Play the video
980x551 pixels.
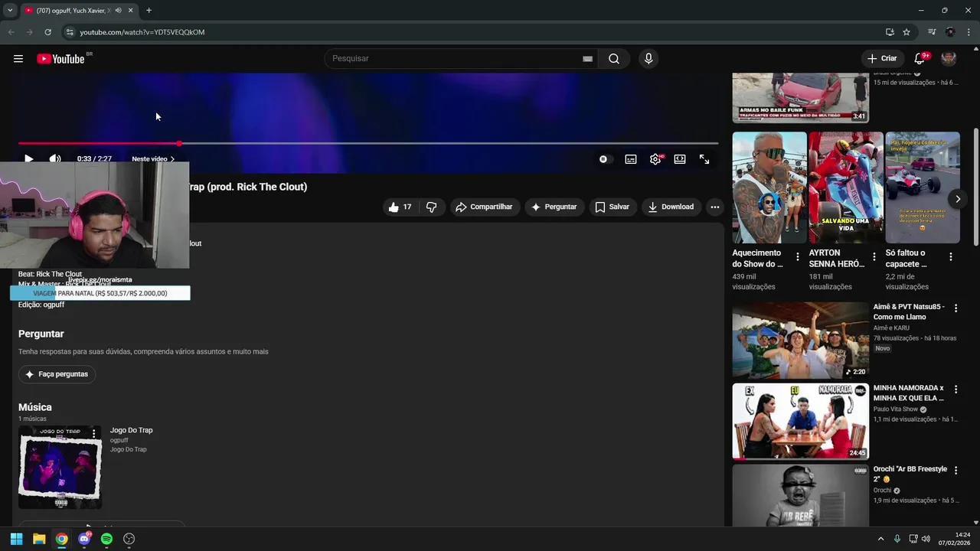(x=28, y=159)
